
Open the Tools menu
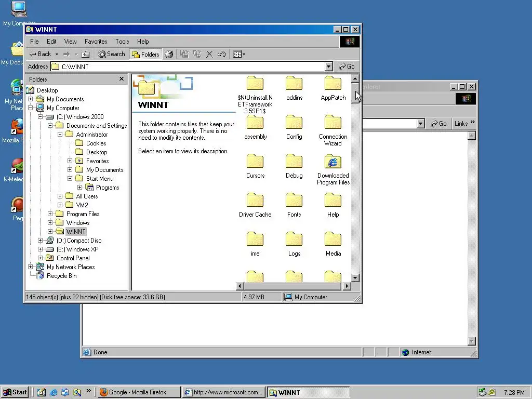[122, 42]
